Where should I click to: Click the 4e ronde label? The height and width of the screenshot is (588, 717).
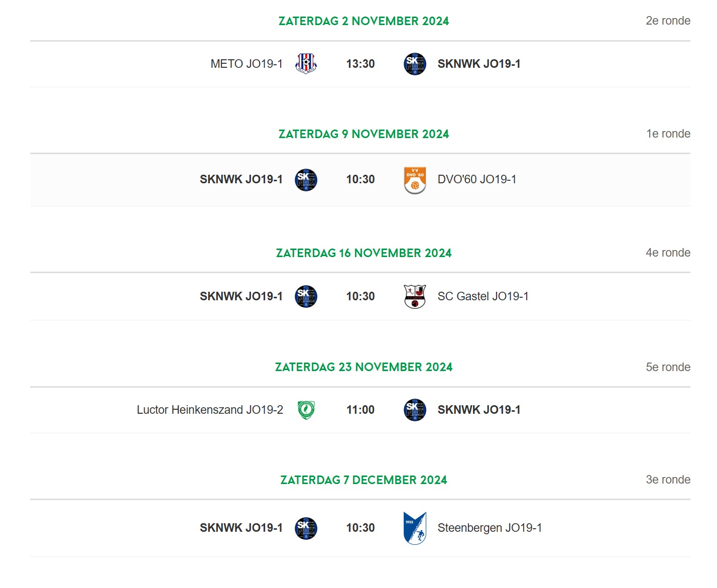pos(668,253)
